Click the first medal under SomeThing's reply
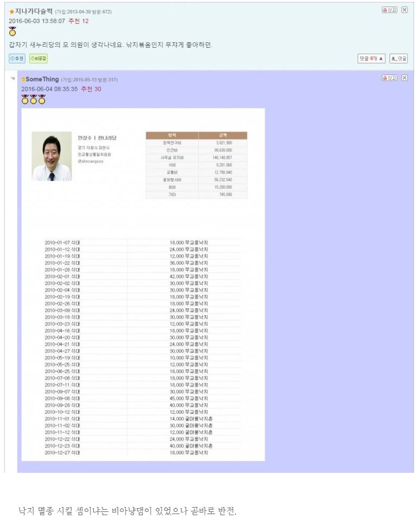The height and width of the screenshot is (532, 415). click(x=25, y=99)
